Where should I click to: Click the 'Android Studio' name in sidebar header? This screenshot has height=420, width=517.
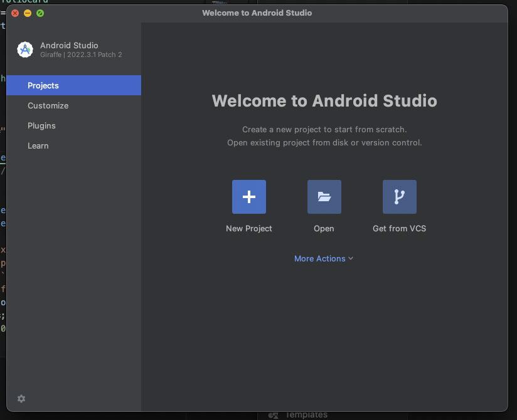coord(69,45)
